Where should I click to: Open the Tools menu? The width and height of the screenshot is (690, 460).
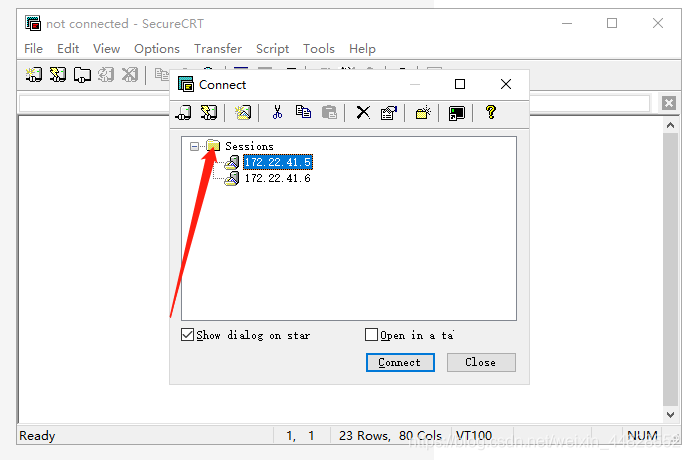click(319, 48)
